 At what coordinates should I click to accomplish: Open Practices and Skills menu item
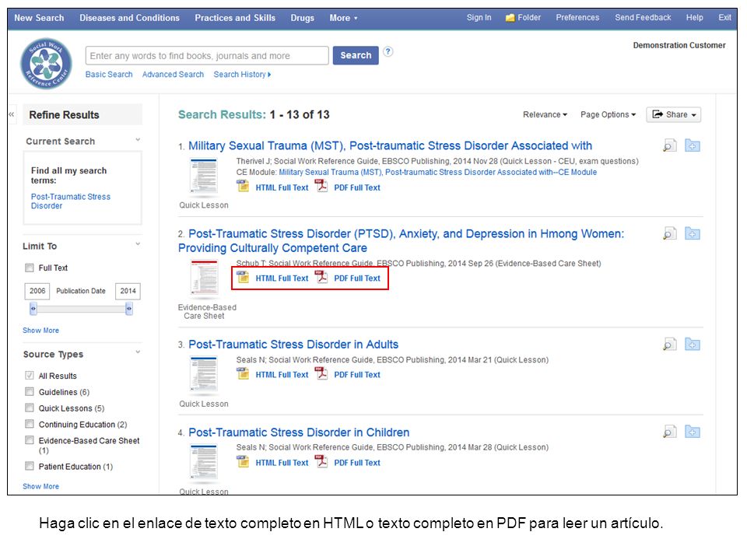[x=235, y=18]
